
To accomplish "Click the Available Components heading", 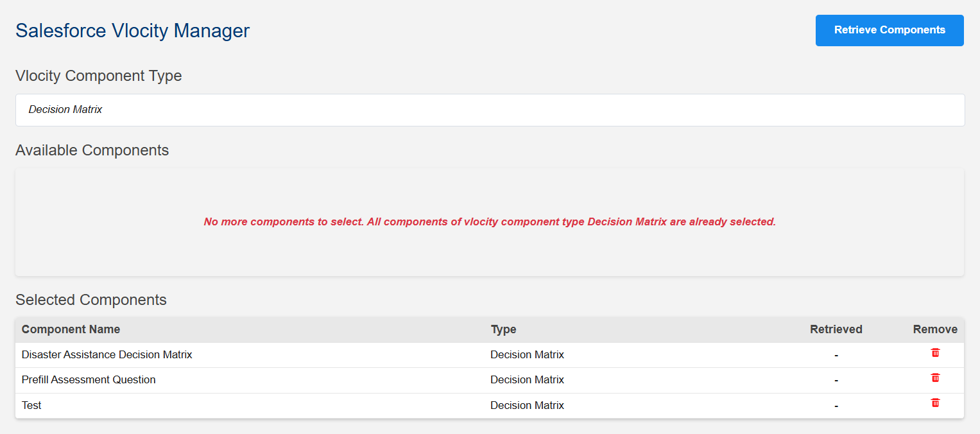I will click(x=92, y=150).
